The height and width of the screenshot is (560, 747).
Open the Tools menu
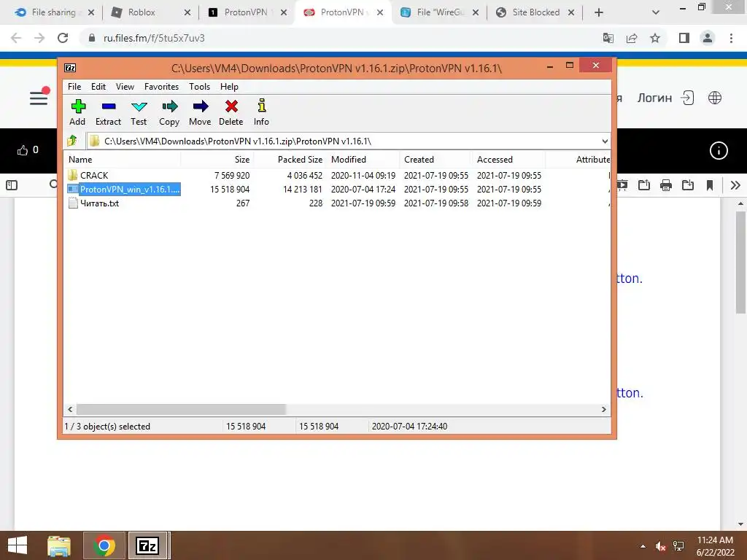199,87
